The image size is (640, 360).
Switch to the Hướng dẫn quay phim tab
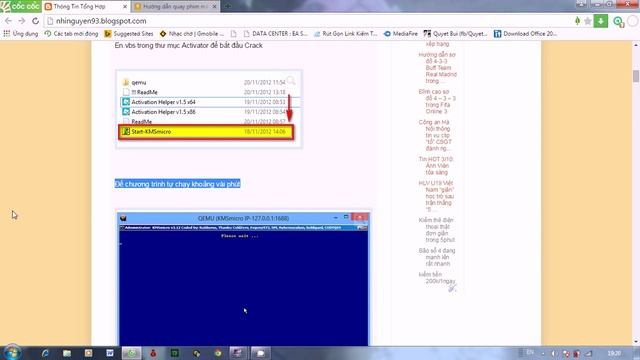tap(175, 7)
